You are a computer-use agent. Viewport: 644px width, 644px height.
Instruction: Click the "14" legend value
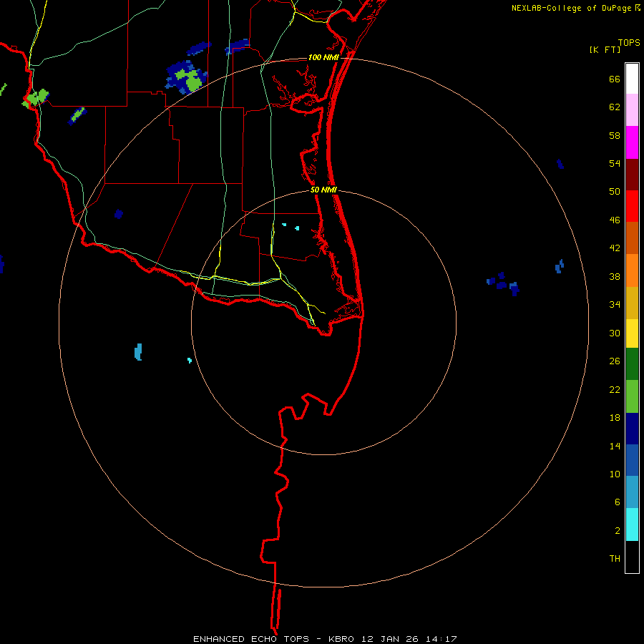click(615, 446)
